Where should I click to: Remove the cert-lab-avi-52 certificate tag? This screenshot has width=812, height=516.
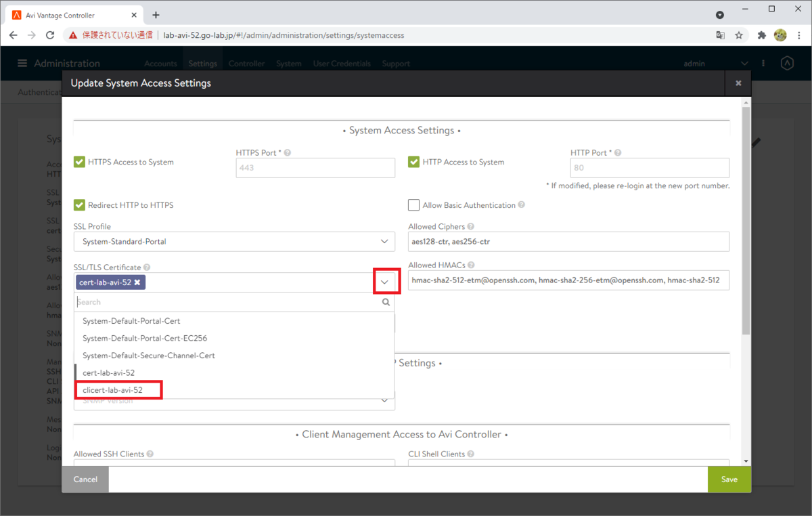(x=137, y=282)
